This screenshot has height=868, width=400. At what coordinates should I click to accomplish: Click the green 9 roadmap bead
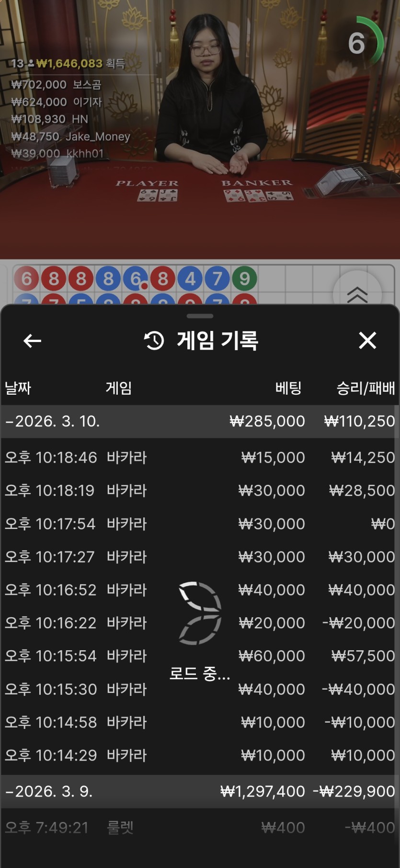click(245, 279)
